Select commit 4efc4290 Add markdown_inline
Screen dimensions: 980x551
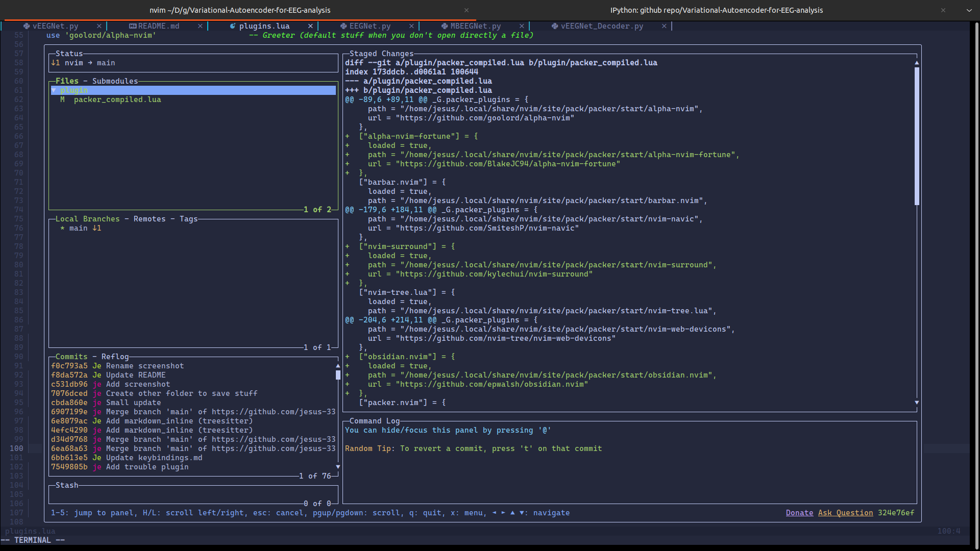(193, 430)
